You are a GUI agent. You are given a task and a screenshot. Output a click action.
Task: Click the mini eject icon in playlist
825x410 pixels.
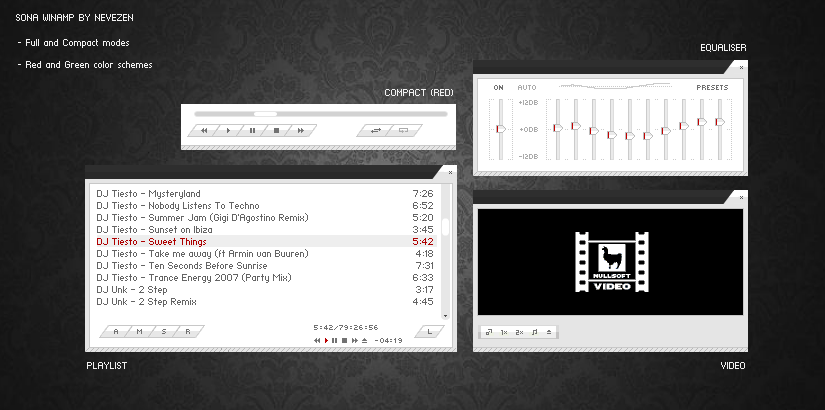(364, 341)
